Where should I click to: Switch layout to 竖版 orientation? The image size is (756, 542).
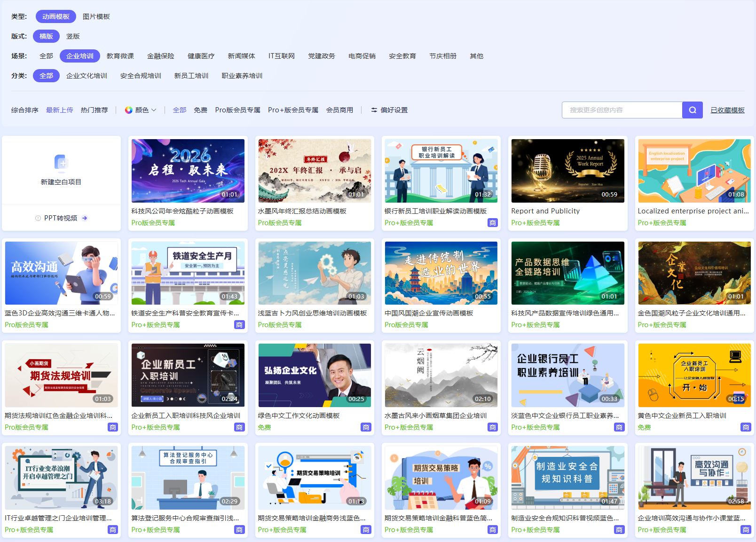click(x=73, y=36)
